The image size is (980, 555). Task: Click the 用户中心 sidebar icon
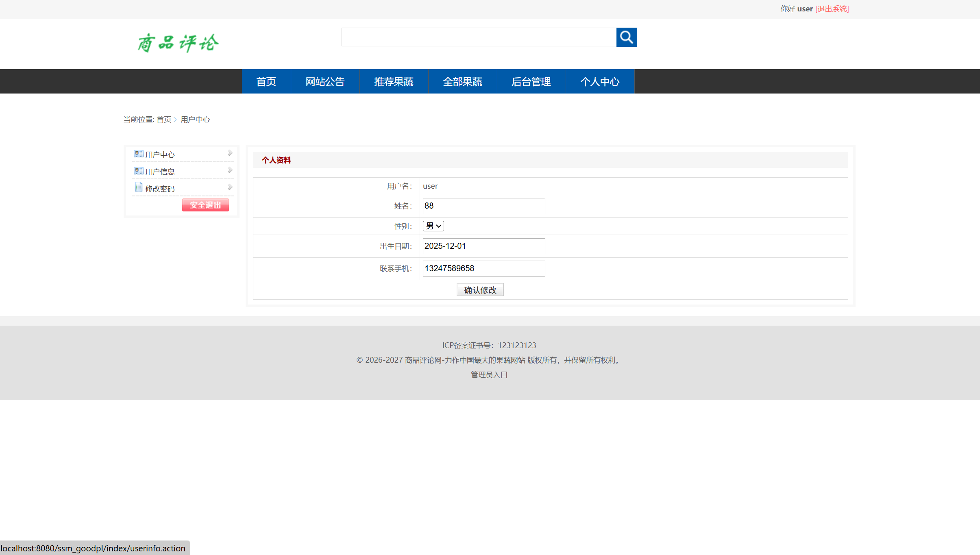click(x=138, y=153)
